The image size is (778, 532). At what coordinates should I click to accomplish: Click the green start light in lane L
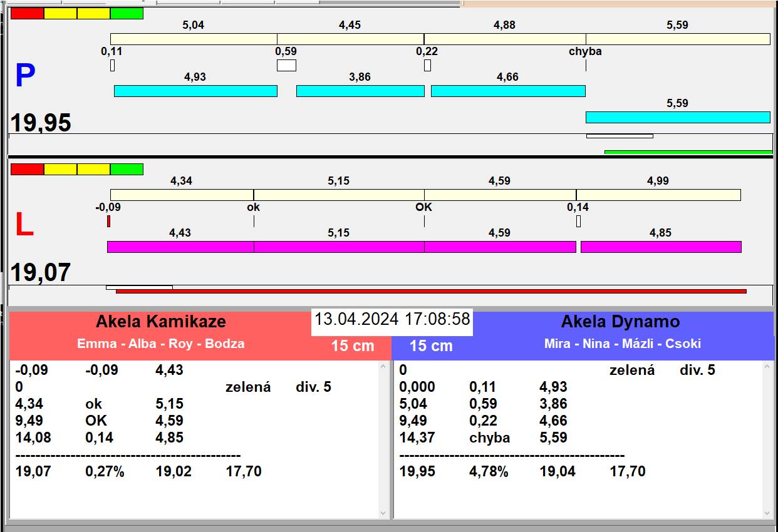point(127,169)
